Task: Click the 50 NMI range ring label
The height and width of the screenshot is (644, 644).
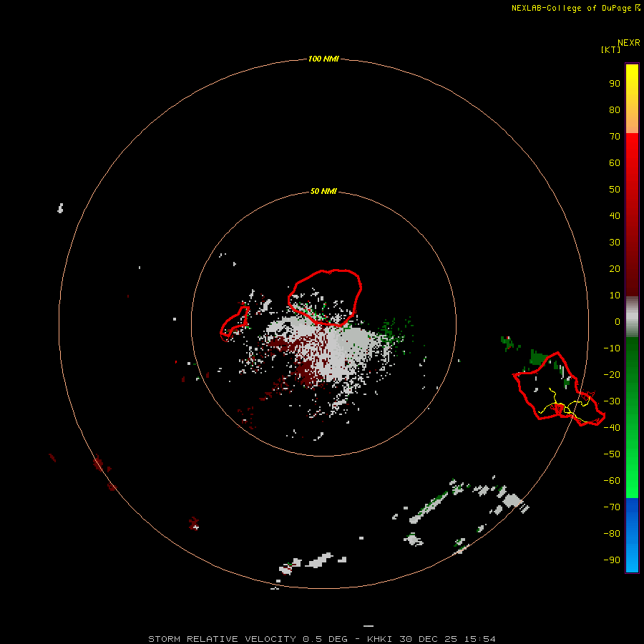Action: (323, 191)
